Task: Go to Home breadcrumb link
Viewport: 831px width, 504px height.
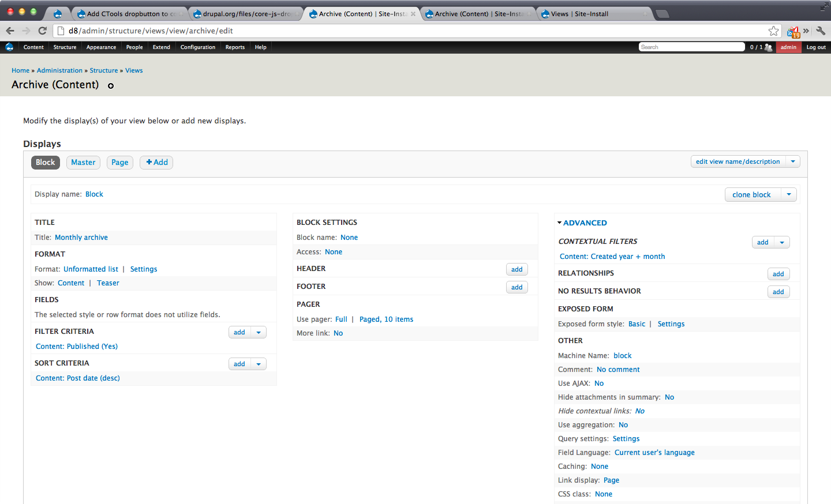Action: point(20,70)
